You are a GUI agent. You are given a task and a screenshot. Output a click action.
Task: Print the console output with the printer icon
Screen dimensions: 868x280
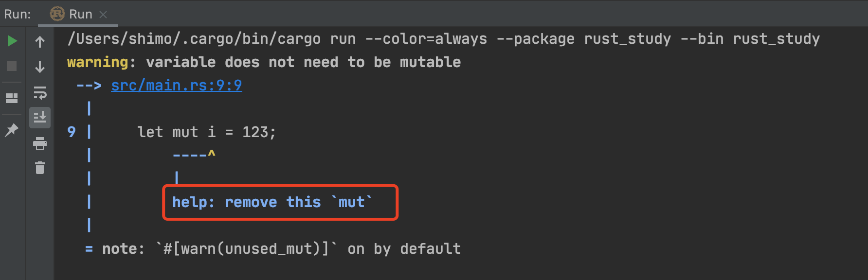[40, 143]
